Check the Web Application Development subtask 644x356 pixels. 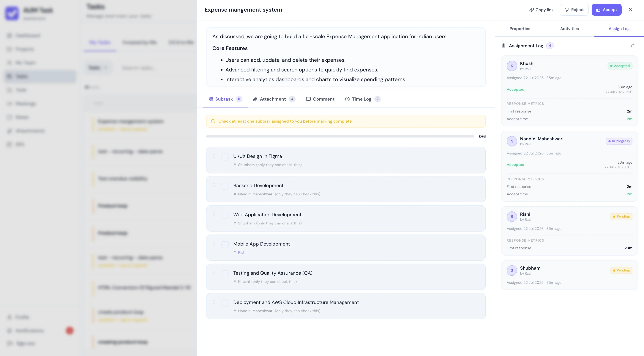pyautogui.click(x=225, y=215)
